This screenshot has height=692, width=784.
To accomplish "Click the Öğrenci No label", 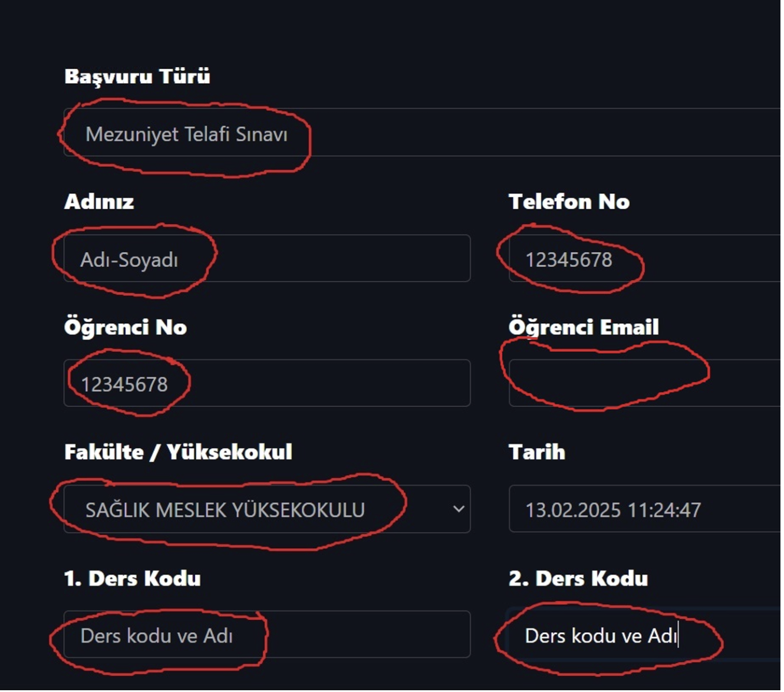I will coord(125,328).
